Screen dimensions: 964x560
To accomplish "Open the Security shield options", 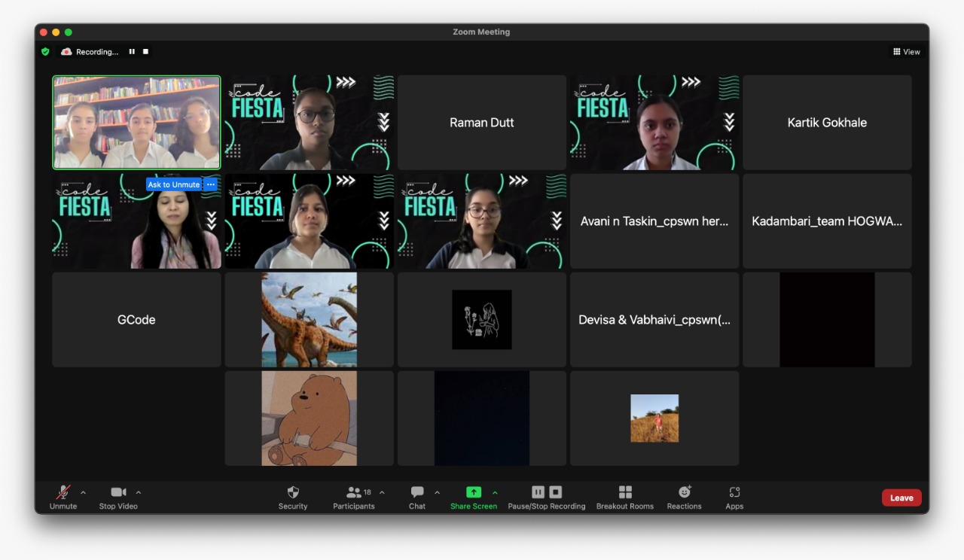I will click(293, 497).
